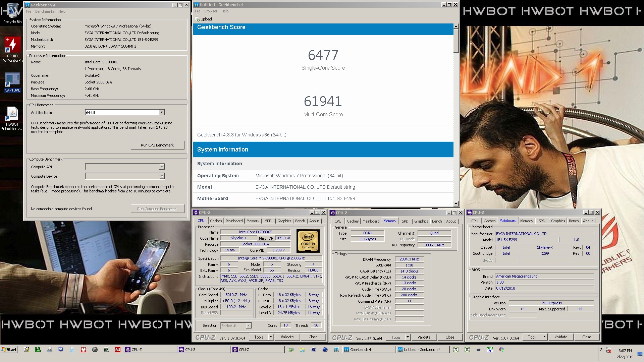
Task: Open the monitor quick launch icon
Action: (61, 350)
